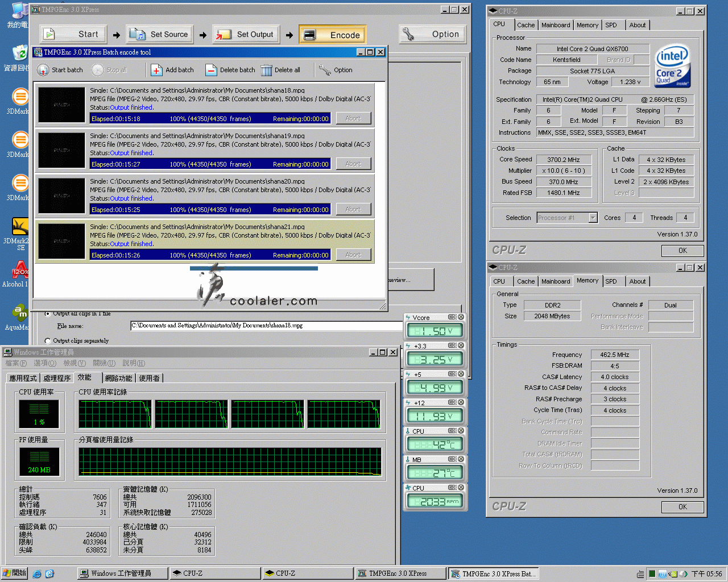728x582 pixels.
Task: Switch to 應用程式 tab in Task Manager
Action: coord(23,378)
